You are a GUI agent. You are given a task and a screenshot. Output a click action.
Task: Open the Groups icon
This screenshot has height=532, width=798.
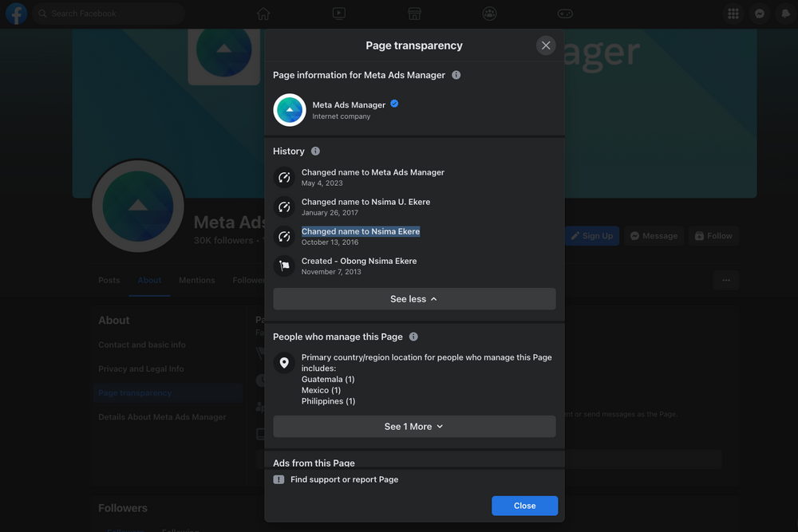(490, 14)
